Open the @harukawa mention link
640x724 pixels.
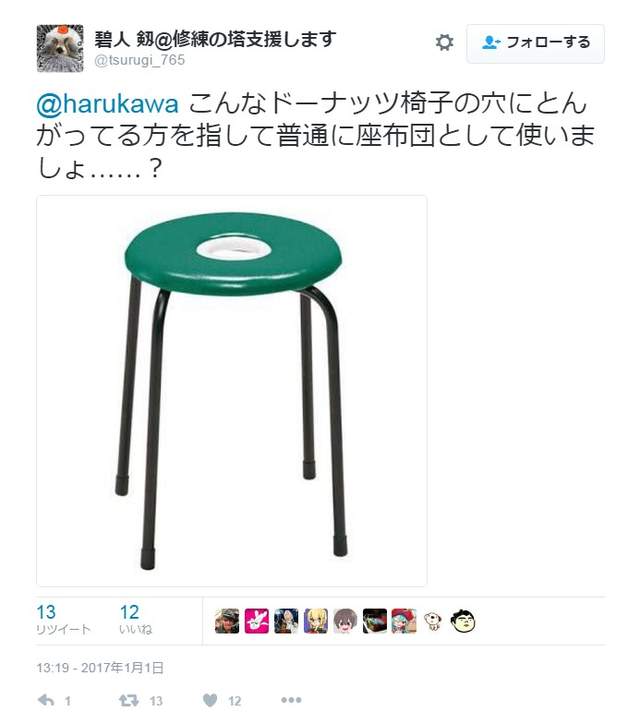(107, 103)
